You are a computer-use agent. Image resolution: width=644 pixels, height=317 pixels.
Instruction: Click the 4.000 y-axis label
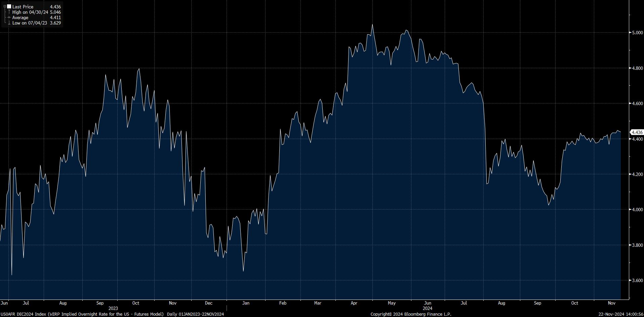click(637, 210)
